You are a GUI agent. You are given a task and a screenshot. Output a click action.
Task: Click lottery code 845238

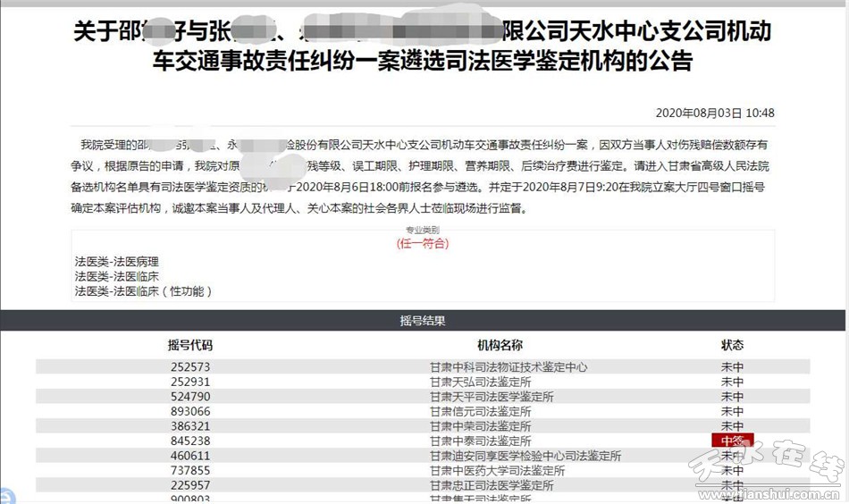coord(190,441)
